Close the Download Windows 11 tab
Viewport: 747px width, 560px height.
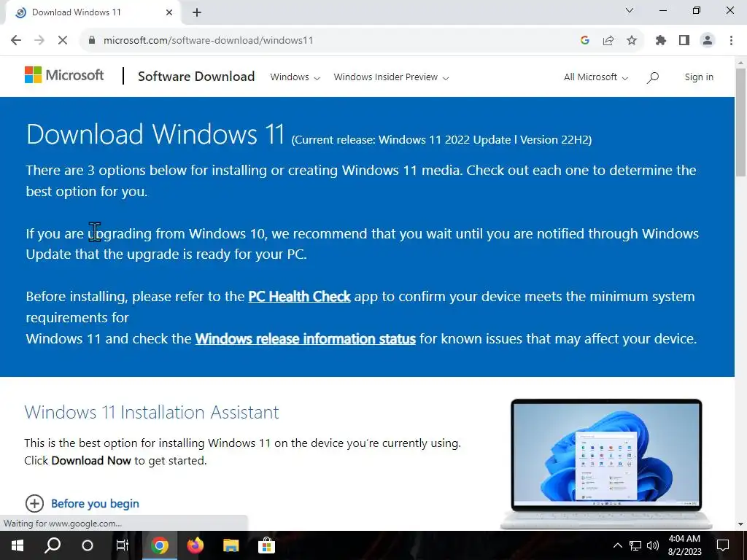coord(169,12)
